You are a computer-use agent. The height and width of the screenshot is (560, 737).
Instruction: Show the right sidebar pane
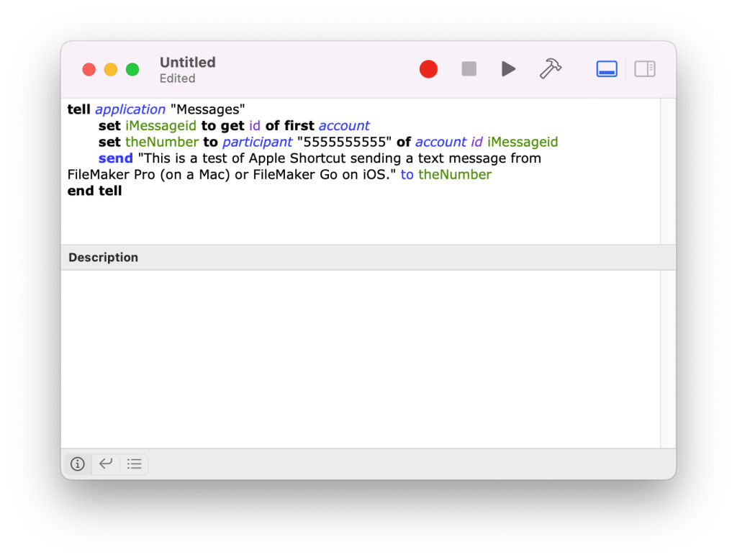pos(644,69)
